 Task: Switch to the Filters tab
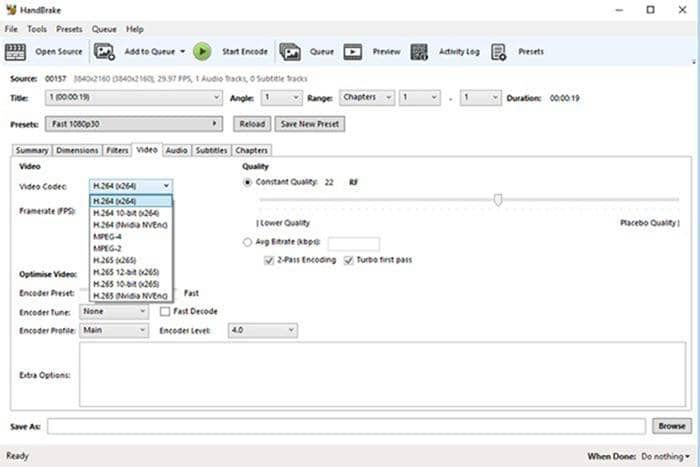point(117,150)
